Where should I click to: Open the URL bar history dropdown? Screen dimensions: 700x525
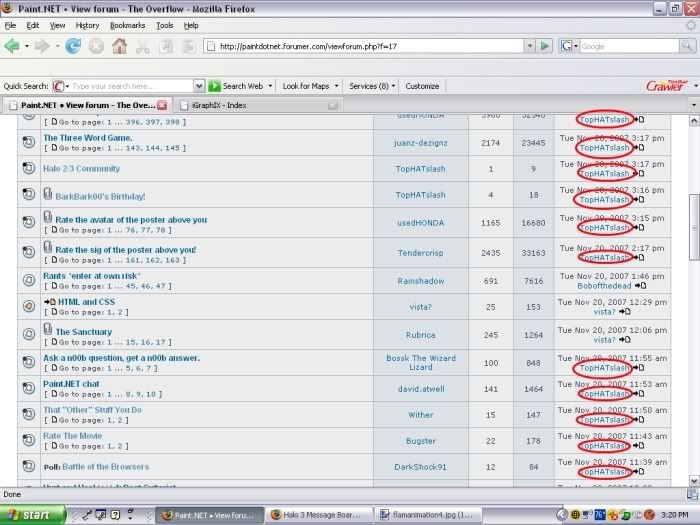point(529,46)
